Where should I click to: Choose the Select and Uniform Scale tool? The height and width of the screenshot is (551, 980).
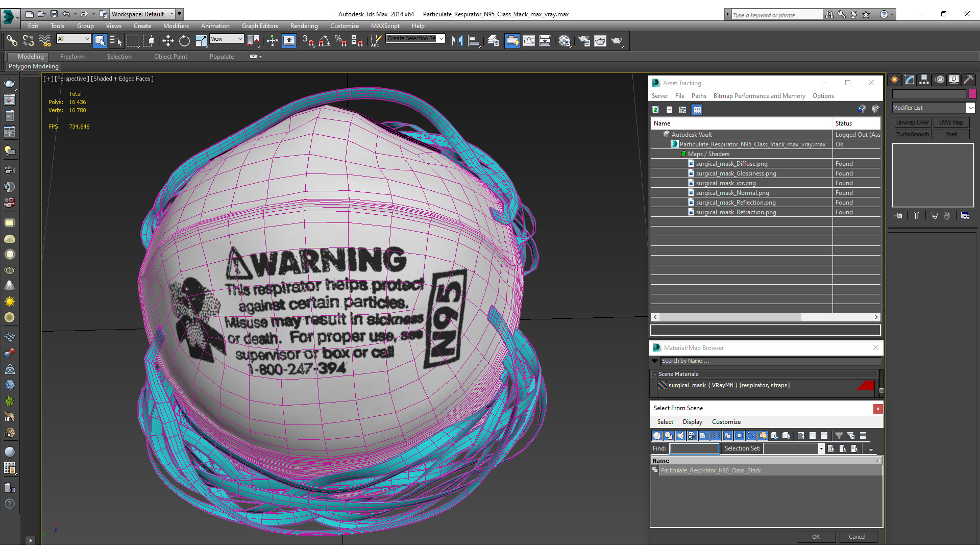coord(201,41)
